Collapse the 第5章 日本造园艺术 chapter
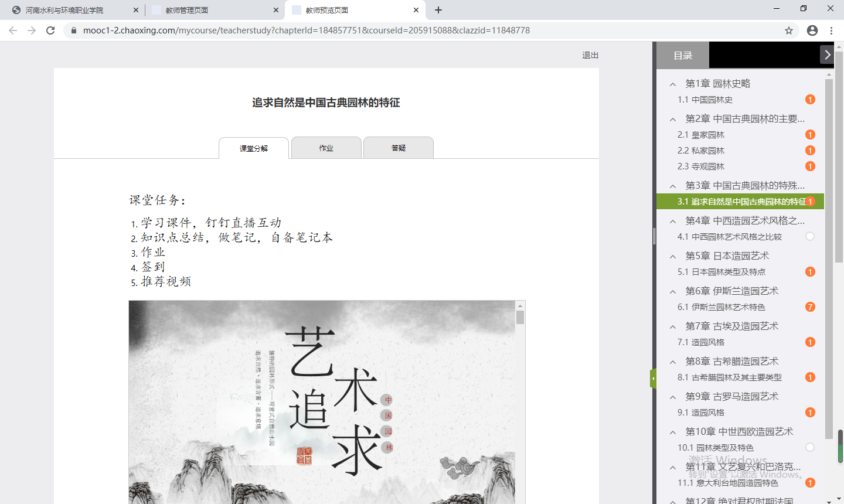The height and width of the screenshot is (504, 844). point(673,257)
